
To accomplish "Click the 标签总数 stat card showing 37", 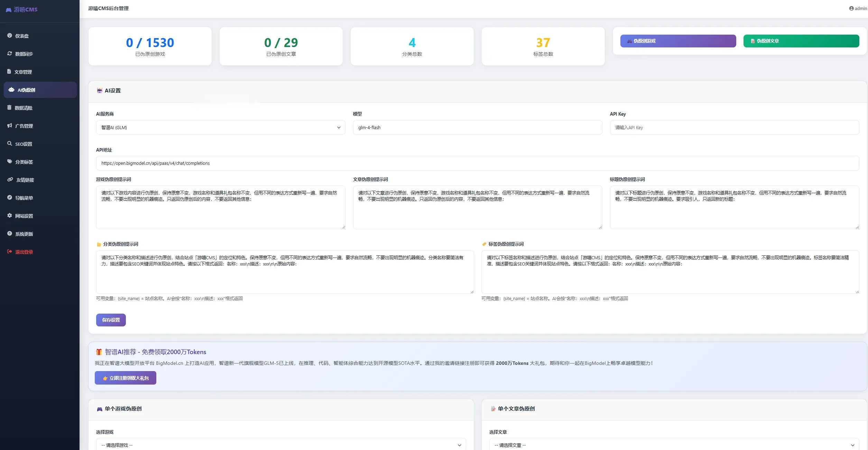I will coord(543,46).
